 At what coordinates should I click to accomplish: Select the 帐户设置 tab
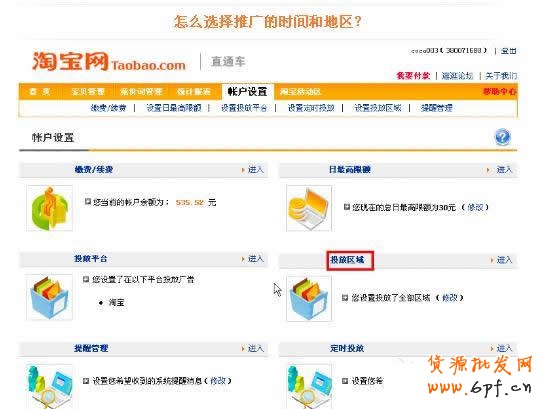coord(247,92)
